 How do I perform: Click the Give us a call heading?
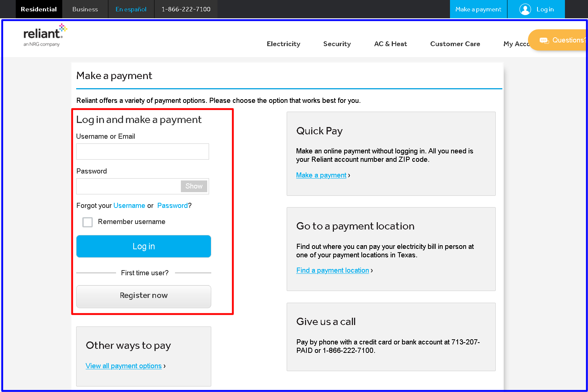326,322
